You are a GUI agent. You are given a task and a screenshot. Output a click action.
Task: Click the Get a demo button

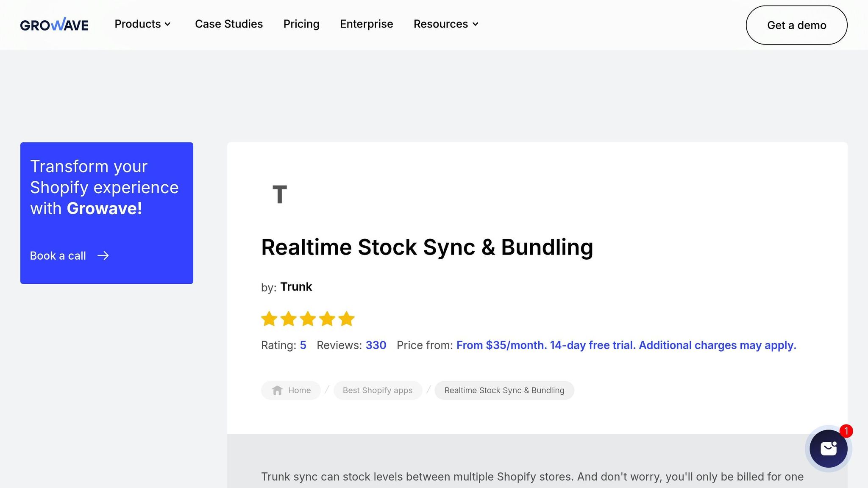796,25
